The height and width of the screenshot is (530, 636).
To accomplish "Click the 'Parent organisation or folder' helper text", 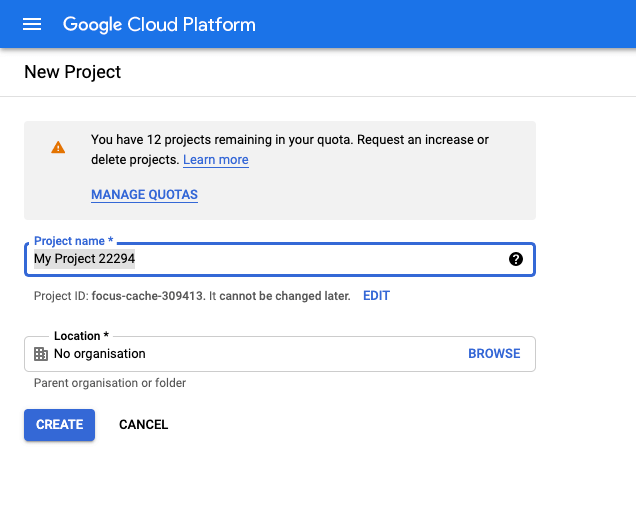I will pos(110,383).
